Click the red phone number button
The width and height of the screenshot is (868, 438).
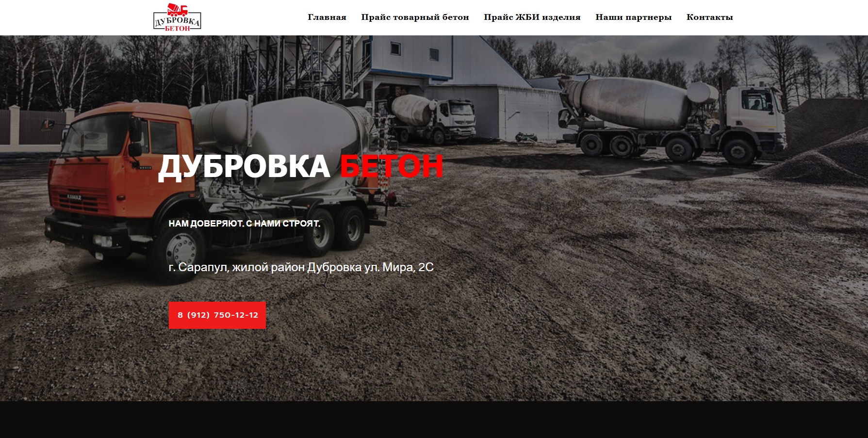pyautogui.click(x=217, y=315)
